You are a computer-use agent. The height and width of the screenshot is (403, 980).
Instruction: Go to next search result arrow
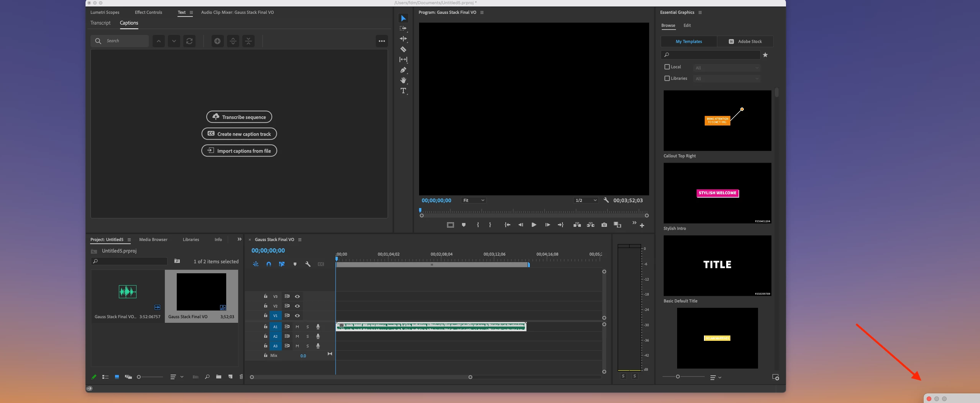coord(174,41)
